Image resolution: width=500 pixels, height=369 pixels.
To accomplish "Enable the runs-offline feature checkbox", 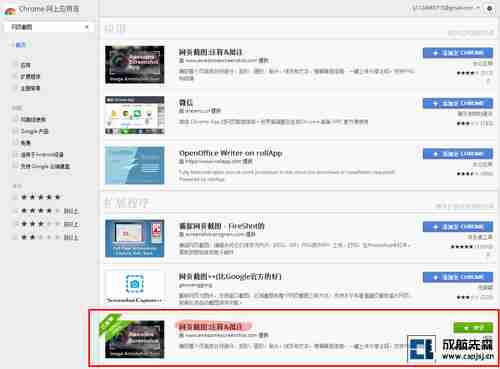I will [x=15, y=119].
